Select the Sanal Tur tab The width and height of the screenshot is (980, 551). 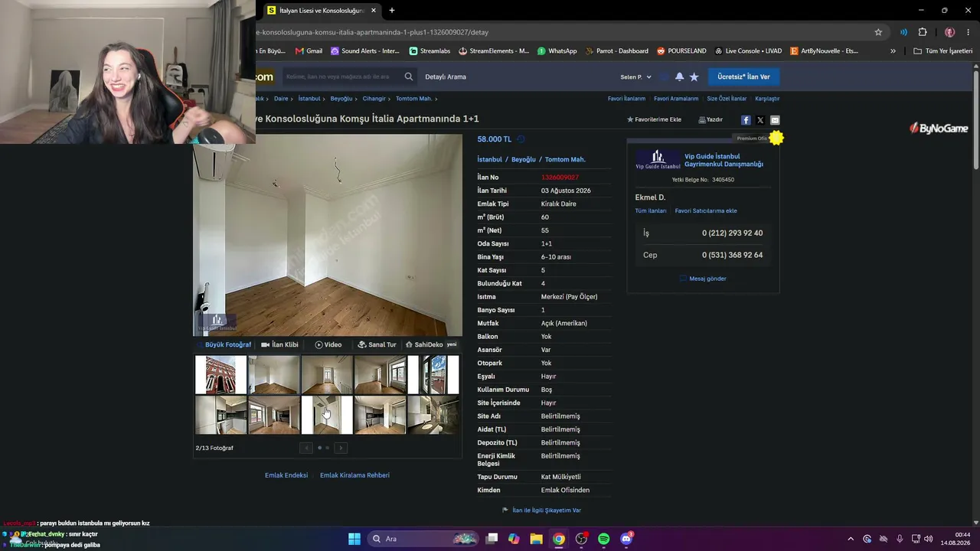[x=377, y=344]
